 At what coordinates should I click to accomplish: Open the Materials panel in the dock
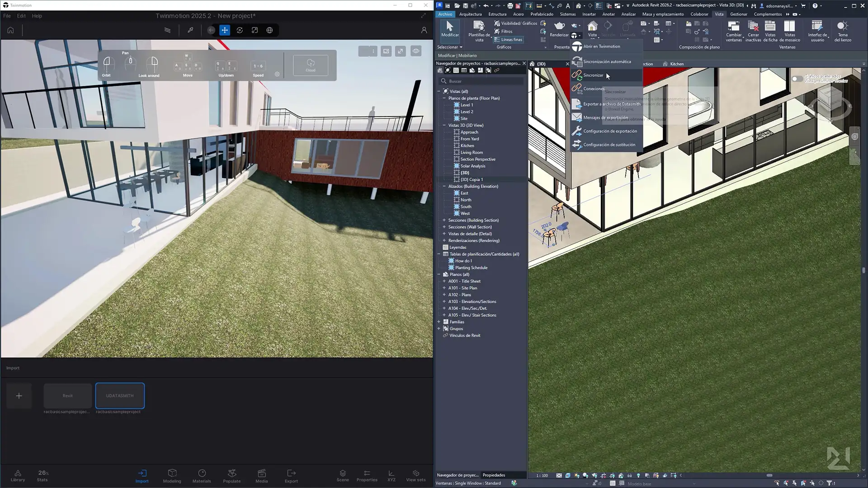[202, 476]
